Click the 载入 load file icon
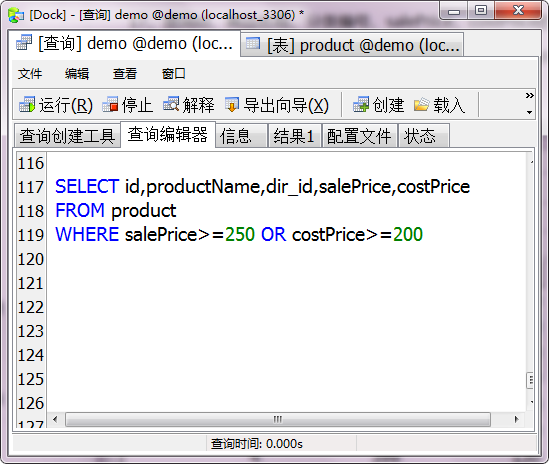Screen dimensions: 549x464 [x=421, y=105]
